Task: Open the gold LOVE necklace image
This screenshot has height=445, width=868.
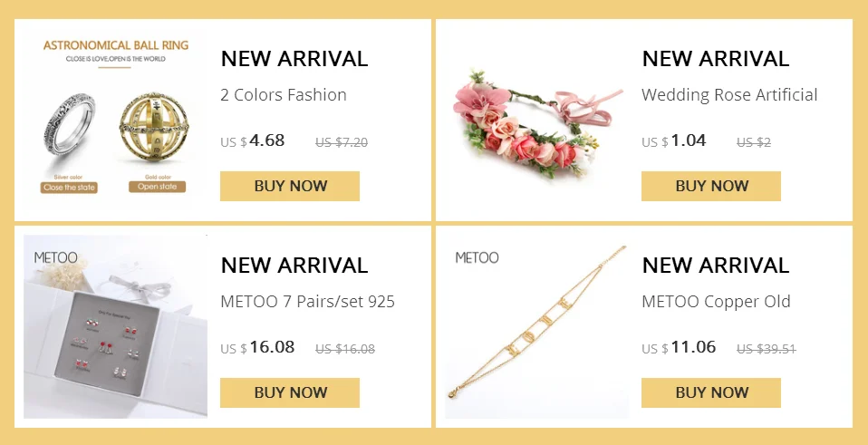Action: tap(536, 326)
